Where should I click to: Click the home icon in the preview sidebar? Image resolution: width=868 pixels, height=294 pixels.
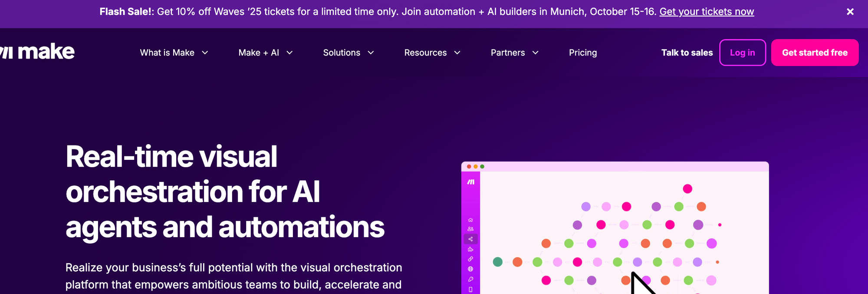point(470,220)
